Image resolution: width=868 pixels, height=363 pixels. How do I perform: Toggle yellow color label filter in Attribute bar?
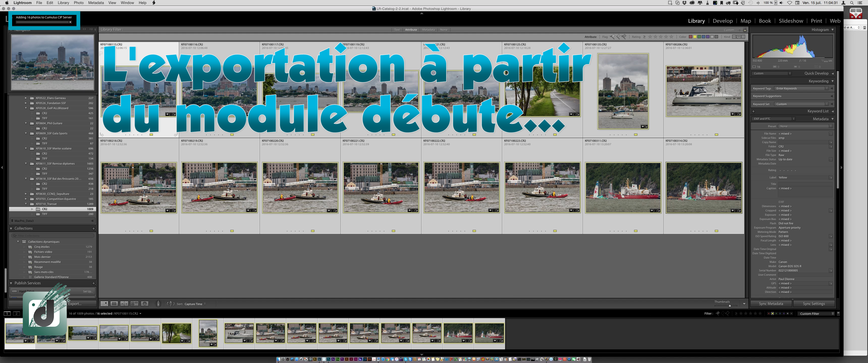click(695, 37)
